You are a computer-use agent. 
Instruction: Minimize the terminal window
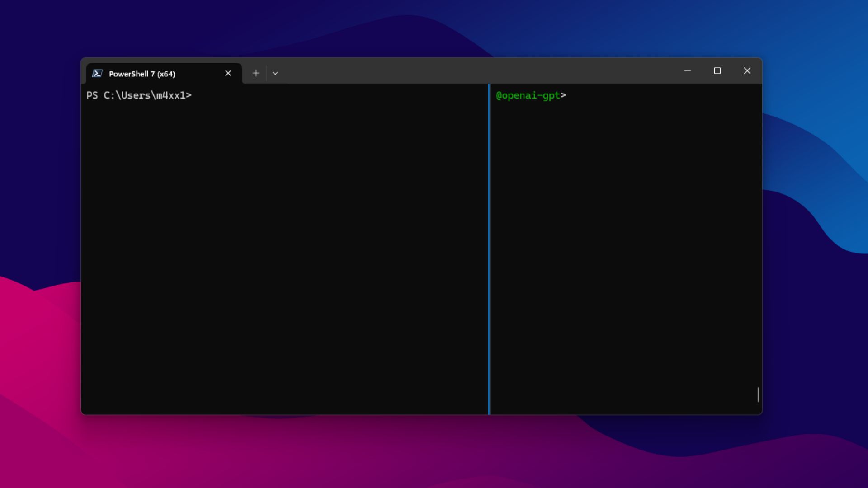(x=688, y=71)
